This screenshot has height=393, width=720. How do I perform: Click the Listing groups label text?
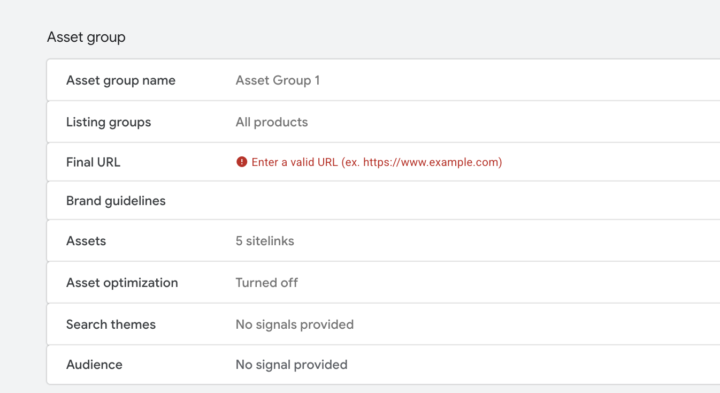pos(108,122)
